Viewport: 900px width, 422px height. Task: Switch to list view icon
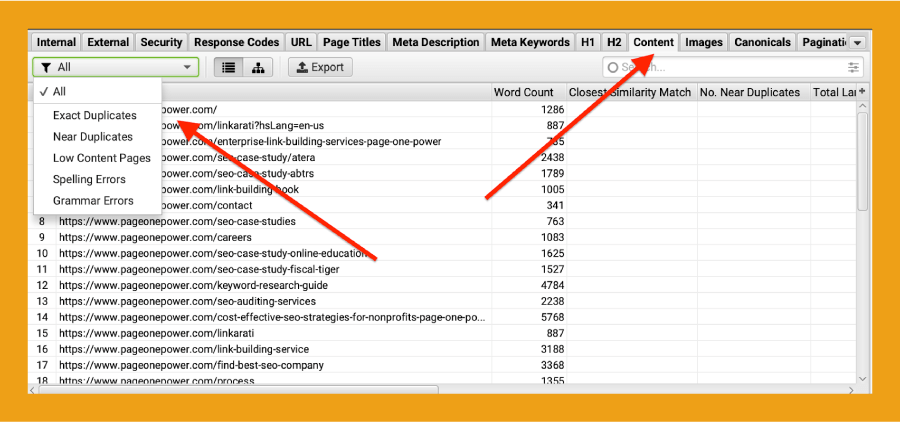[229, 67]
